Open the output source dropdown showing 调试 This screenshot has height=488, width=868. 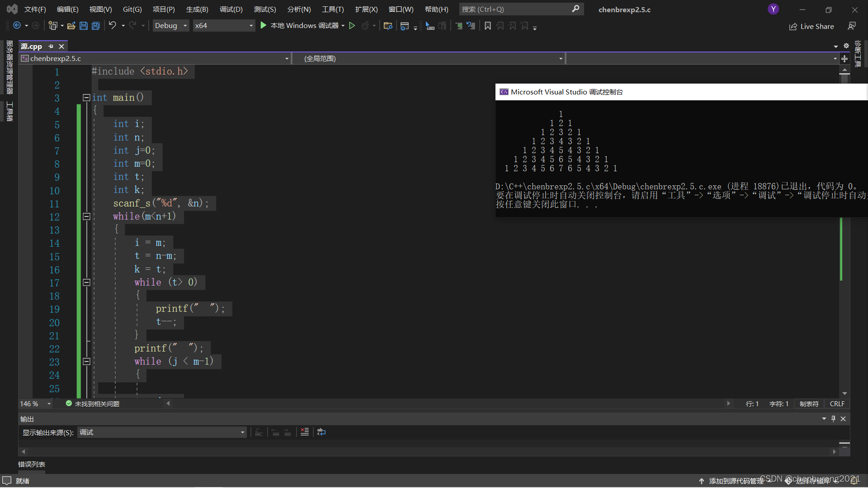point(162,432)
